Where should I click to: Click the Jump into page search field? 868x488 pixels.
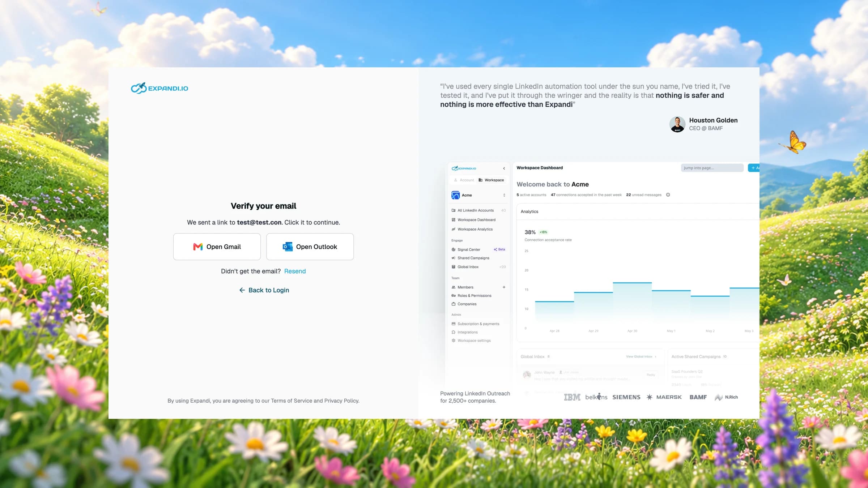(x=712, y=168)
